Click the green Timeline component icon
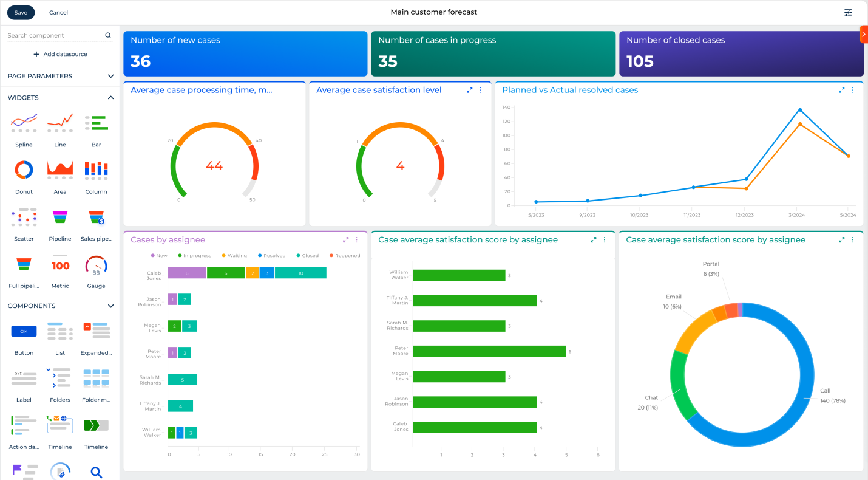The height and width of the screenshot is (480, 868). [96, 425]
